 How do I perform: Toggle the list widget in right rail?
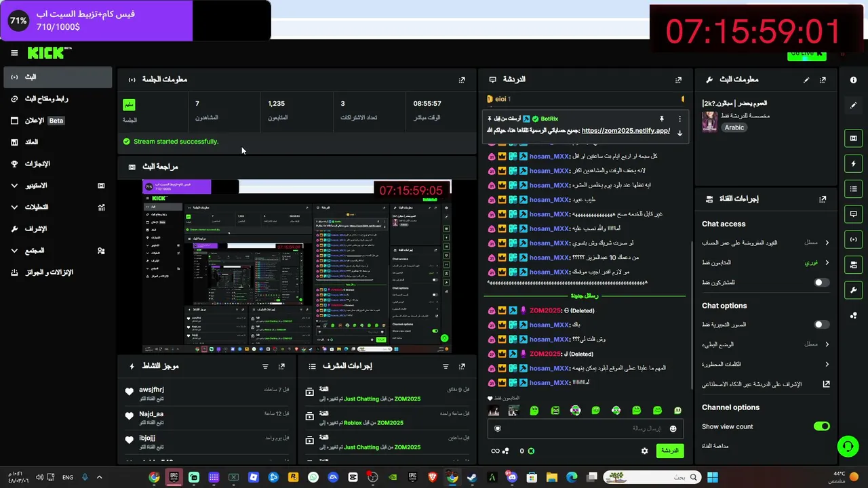853,188
